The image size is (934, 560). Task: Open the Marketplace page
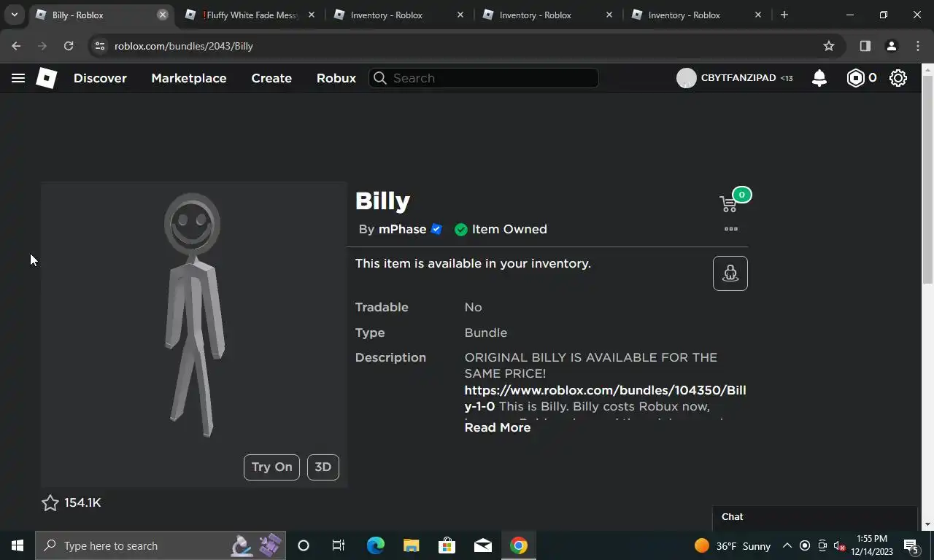(189, 78)
